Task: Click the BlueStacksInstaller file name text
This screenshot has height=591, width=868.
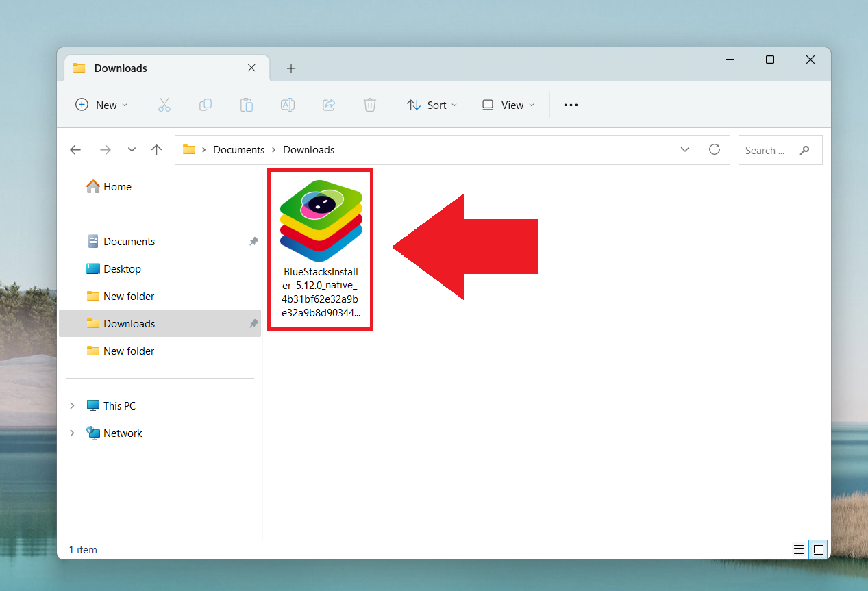Action: point(321,292)
